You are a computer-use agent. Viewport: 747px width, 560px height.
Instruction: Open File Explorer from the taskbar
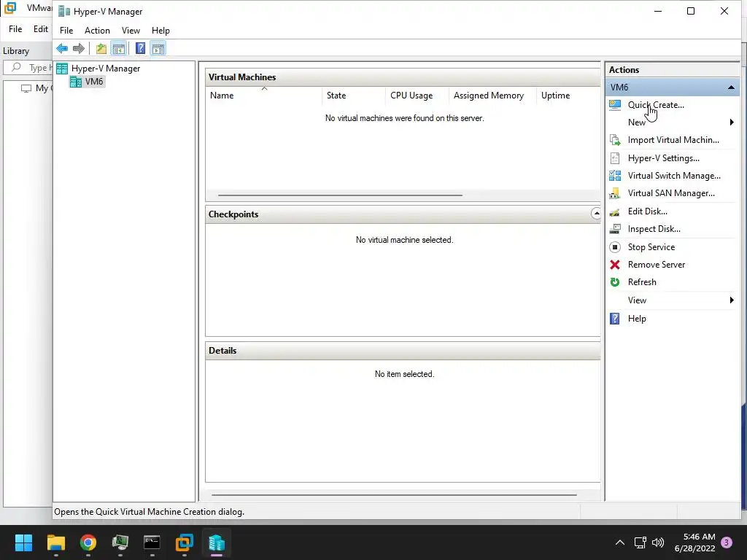55,542
